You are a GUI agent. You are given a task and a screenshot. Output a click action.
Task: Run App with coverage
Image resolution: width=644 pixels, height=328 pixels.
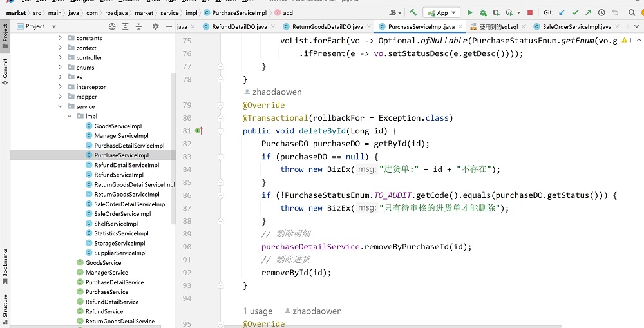tap(496, 13)
